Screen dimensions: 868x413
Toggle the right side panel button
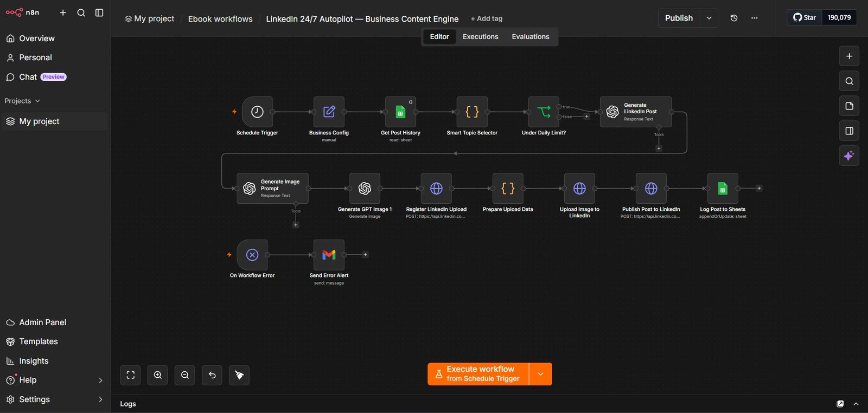pyautogui.click(x=849, y=131)
